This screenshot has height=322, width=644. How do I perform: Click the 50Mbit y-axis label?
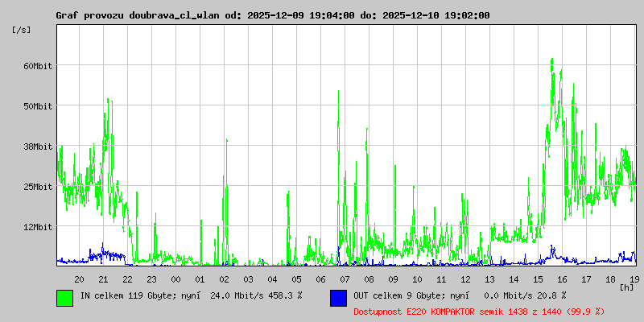37,106
